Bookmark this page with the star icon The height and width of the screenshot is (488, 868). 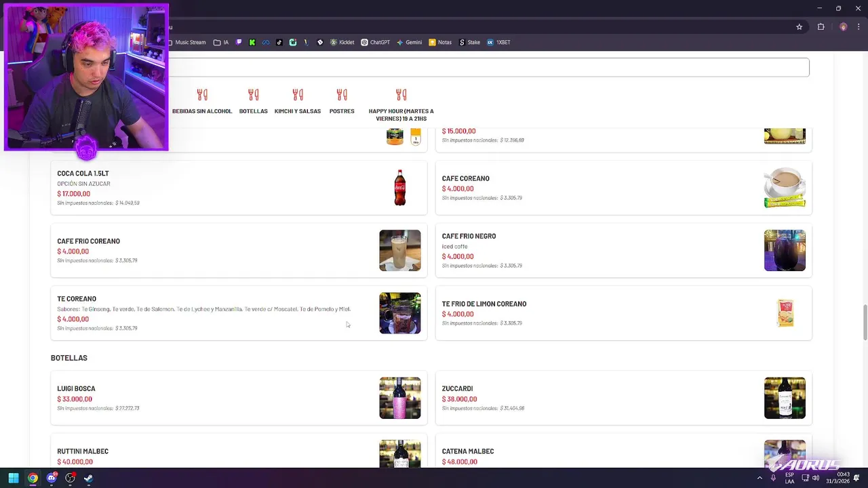[x=800, y=27]
